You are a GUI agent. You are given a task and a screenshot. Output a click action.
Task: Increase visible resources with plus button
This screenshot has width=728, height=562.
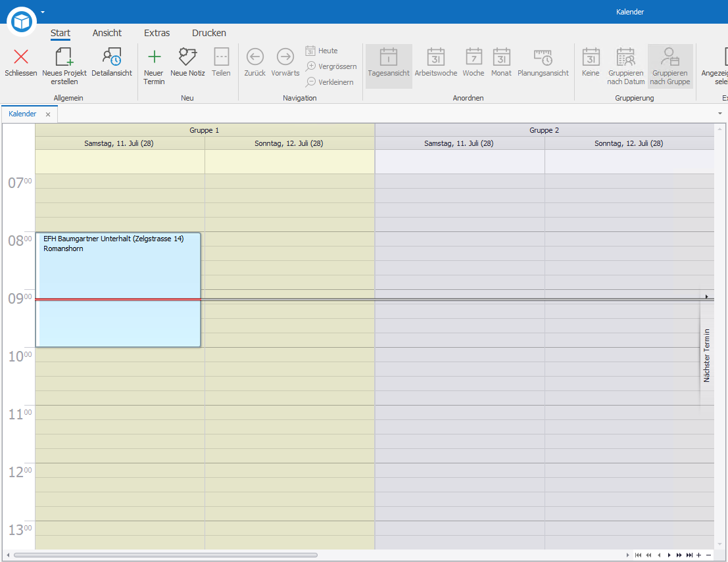[x=699, y=555]
